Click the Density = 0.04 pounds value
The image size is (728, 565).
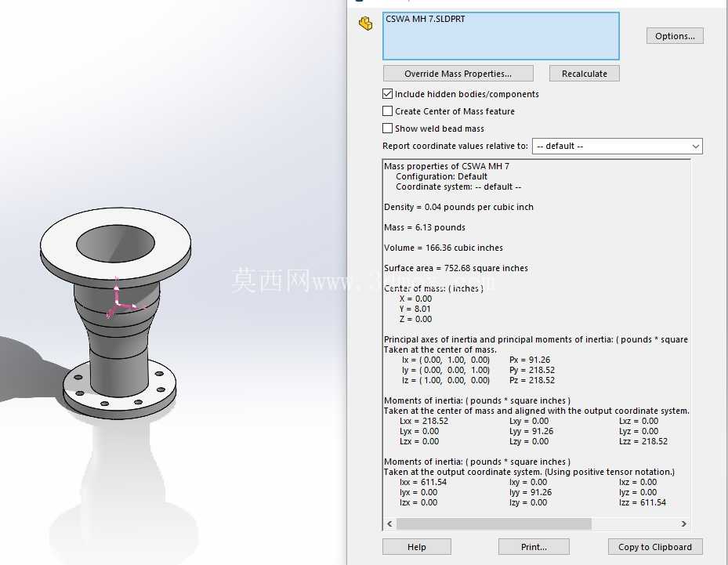(x=458, y=207)
